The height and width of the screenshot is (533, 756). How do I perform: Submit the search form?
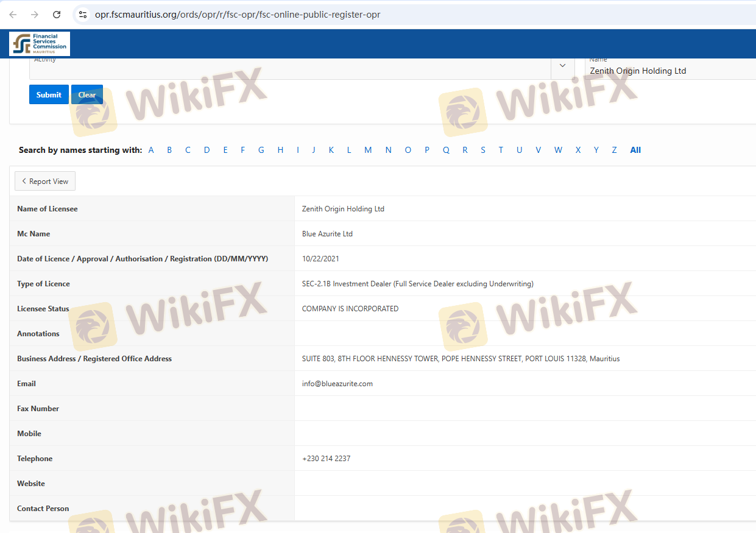(49, 94)
